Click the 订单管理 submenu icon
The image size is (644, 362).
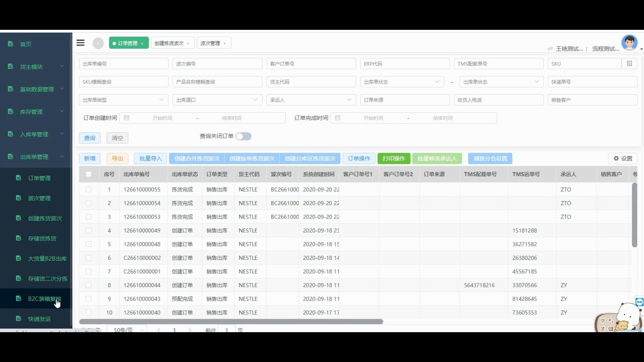coord(19,178)
